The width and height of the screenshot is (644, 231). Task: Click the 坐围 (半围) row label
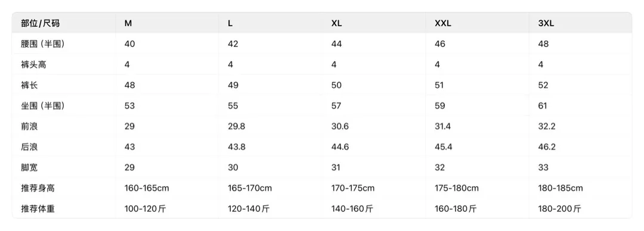coord(43,106)
